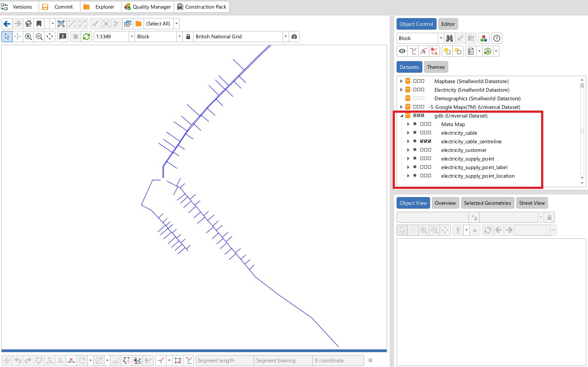
Task: Click the hash grid snap icon in bottom toolbar
Action: [178, 361]
